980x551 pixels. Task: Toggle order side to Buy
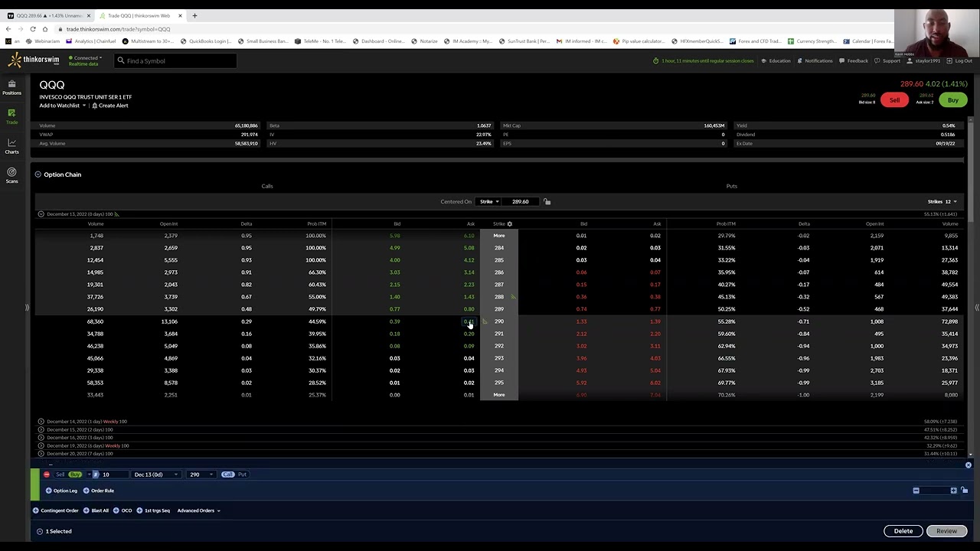75,474
